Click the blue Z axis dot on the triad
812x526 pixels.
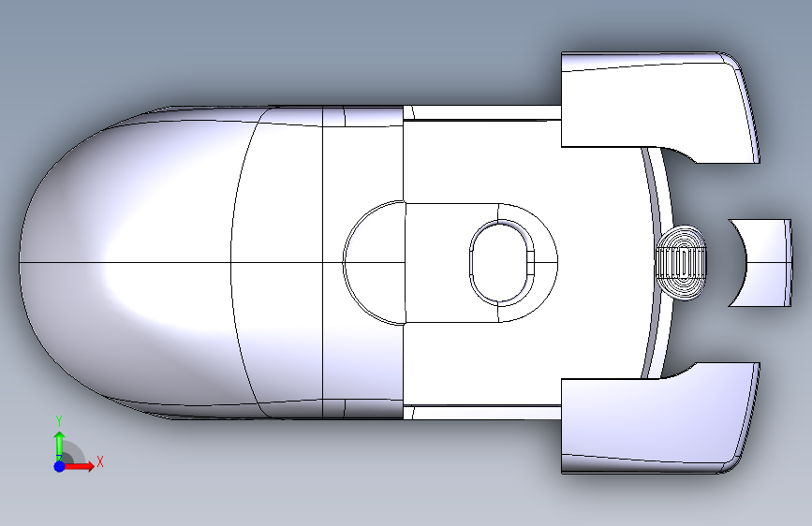pos(59,466)
